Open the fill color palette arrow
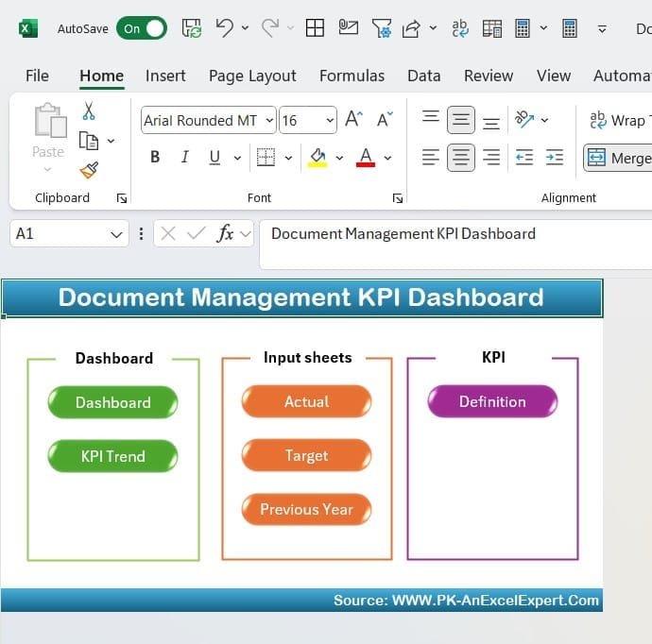The height and width of the screenshot is (644, 652). (339, 158)
